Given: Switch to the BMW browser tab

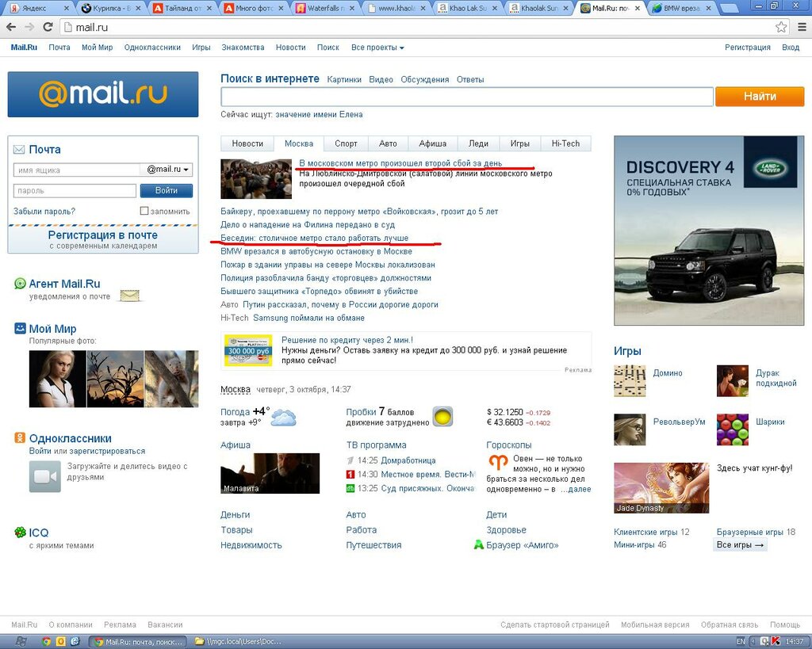Looking at the screenshot, I should point(682,8).
